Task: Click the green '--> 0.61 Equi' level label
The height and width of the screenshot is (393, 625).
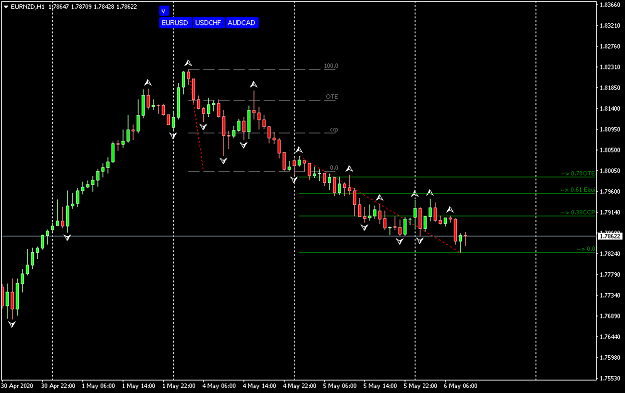Action: coord(578,190)
